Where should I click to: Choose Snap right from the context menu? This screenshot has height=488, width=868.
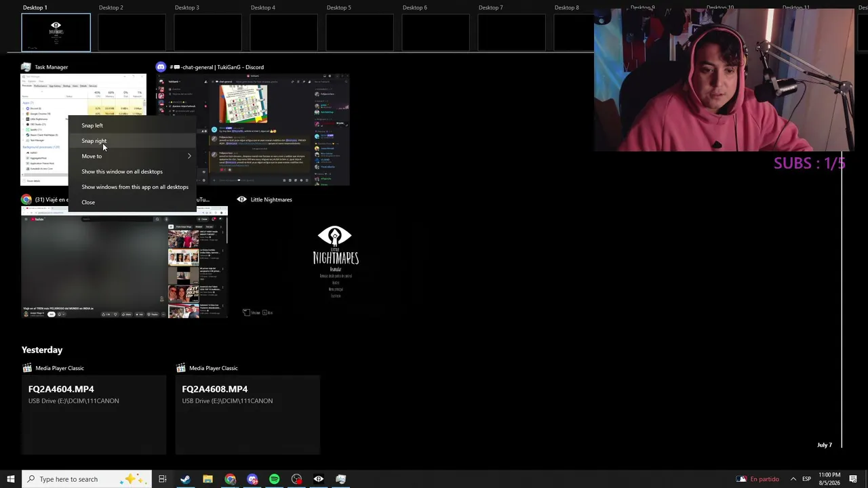point(132,141)
